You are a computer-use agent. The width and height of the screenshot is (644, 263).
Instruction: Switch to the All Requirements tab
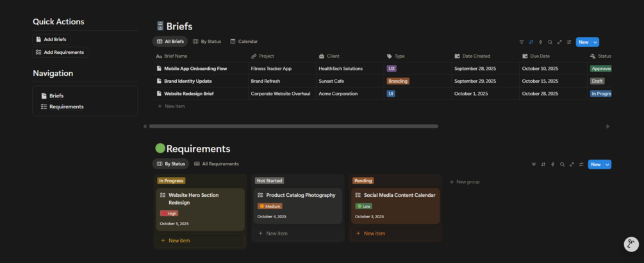coord(217,164)
